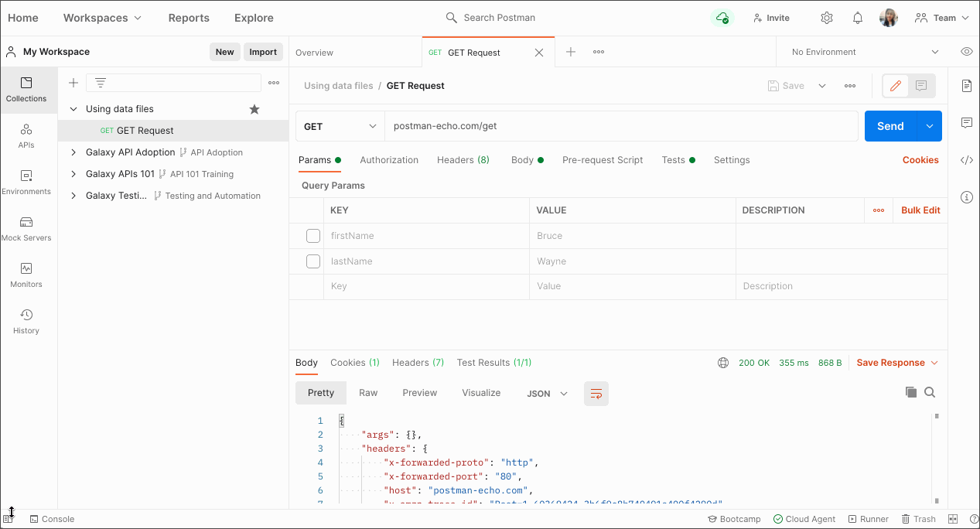Viewport: 980px width, 529px height.
Task: Open the code snippet pane icon
Action: click(x=967, y=160)
